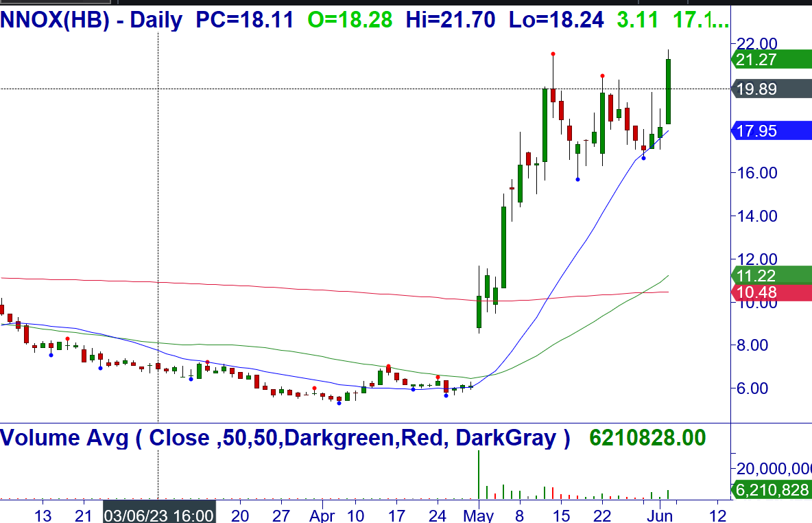Image resolution: width=812 pixels, height=523 pixels.
Task: Click the 6.00 price axis label
Action: 752,388
